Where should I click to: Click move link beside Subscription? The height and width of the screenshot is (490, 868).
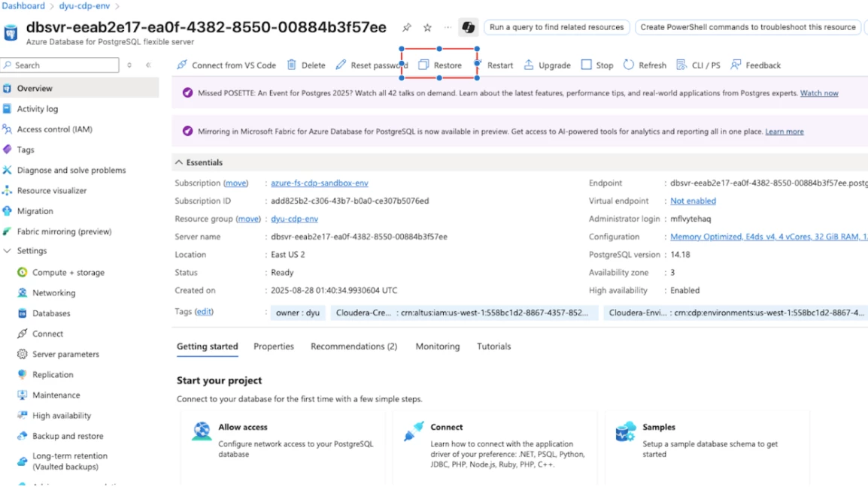click(236, 183)
